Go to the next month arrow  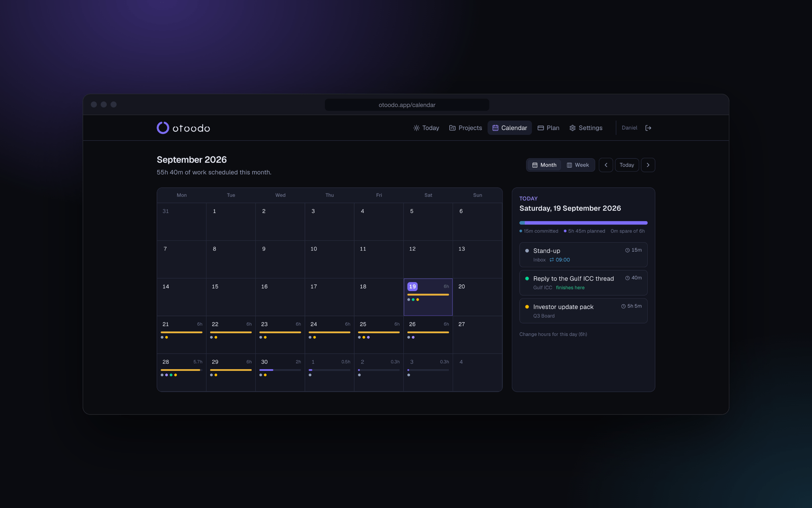tap(648, 165)
